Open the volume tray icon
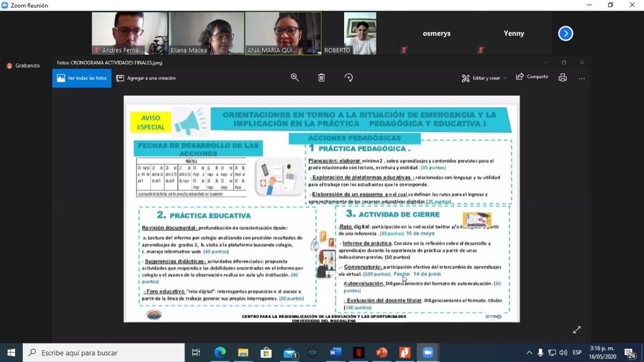The width and height of the screenshot is (644, 362). coord(563,353)
